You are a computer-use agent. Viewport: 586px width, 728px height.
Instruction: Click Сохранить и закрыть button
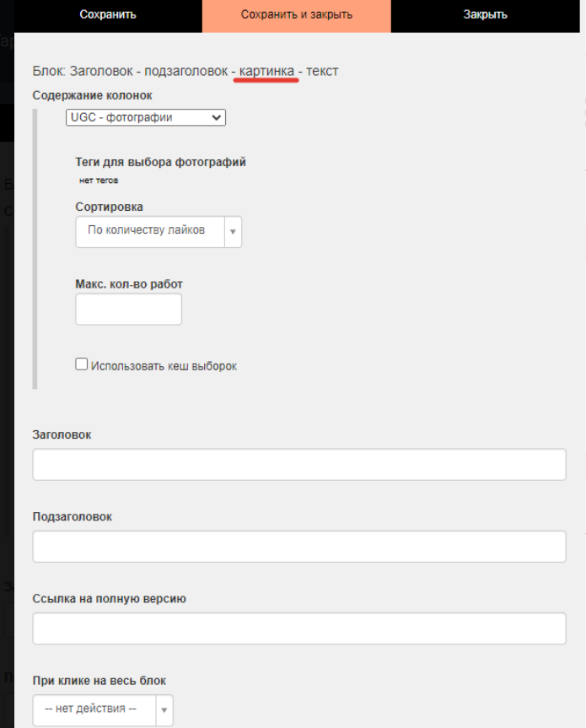click(297, 16)
